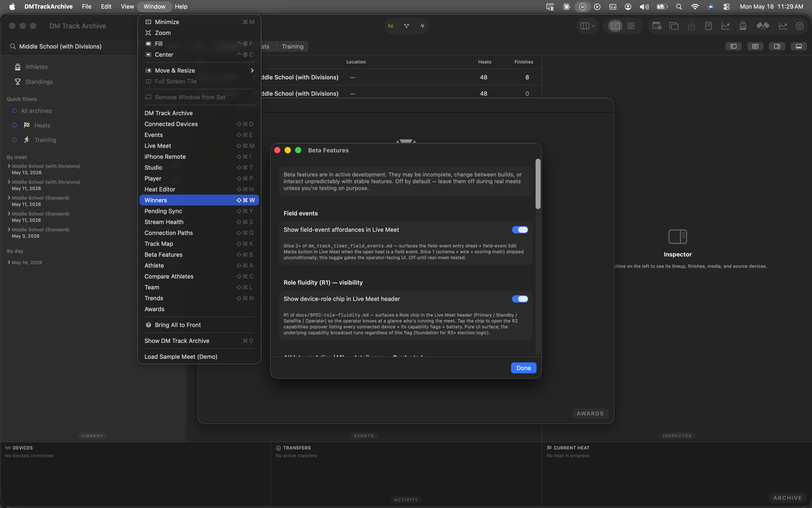This screenshot has height=508, width=812.
Task: Click Done in the Beta Features window
Action: pyautogui.click(x=523, y=368)
